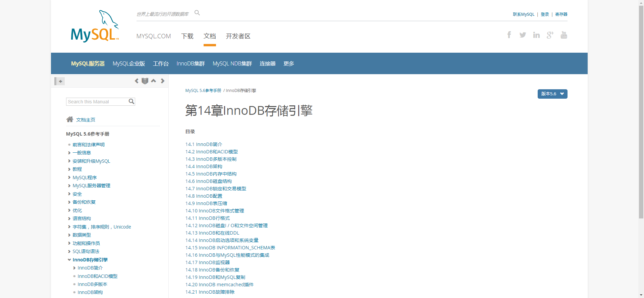Select InnoDB集群 in the blue menu bar
Screen dimensions: 644x298
191,63
